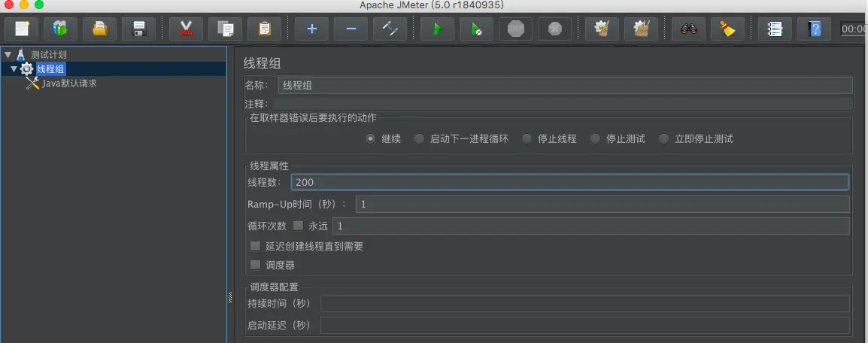Save the test plan with floppy icon
868x343 pixels.
[139, 29]
